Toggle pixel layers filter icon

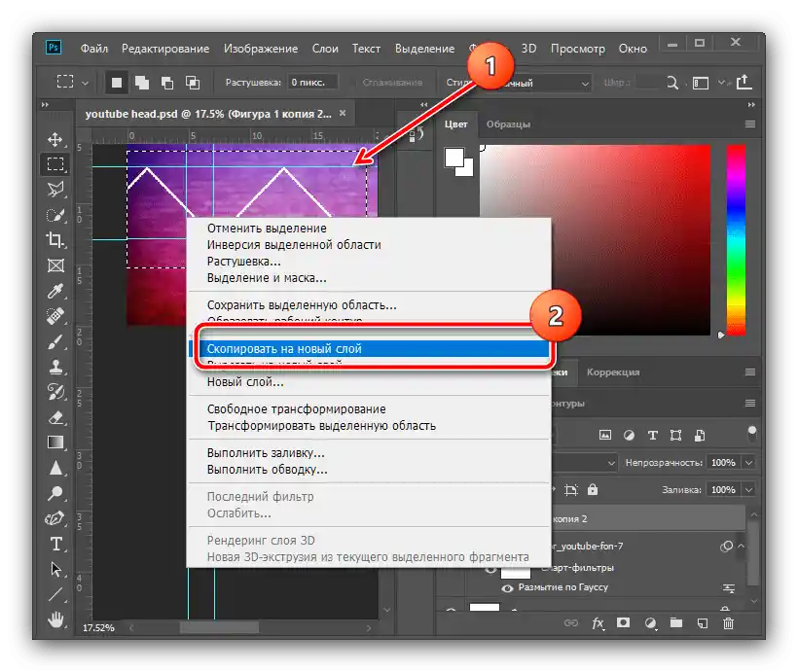click(x=605, y=435)
